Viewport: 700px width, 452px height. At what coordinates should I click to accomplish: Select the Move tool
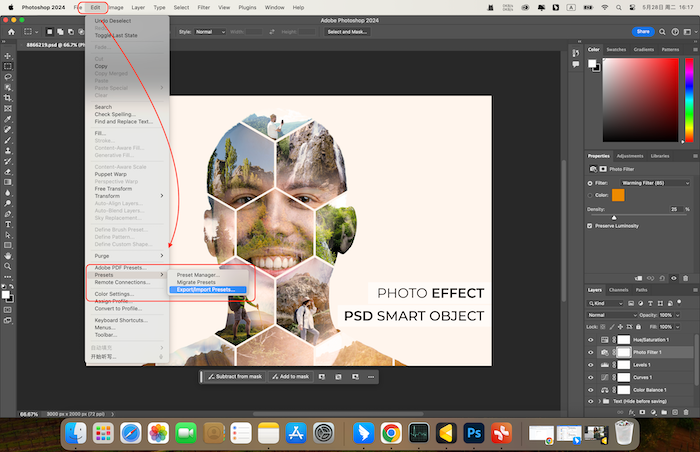8,56
